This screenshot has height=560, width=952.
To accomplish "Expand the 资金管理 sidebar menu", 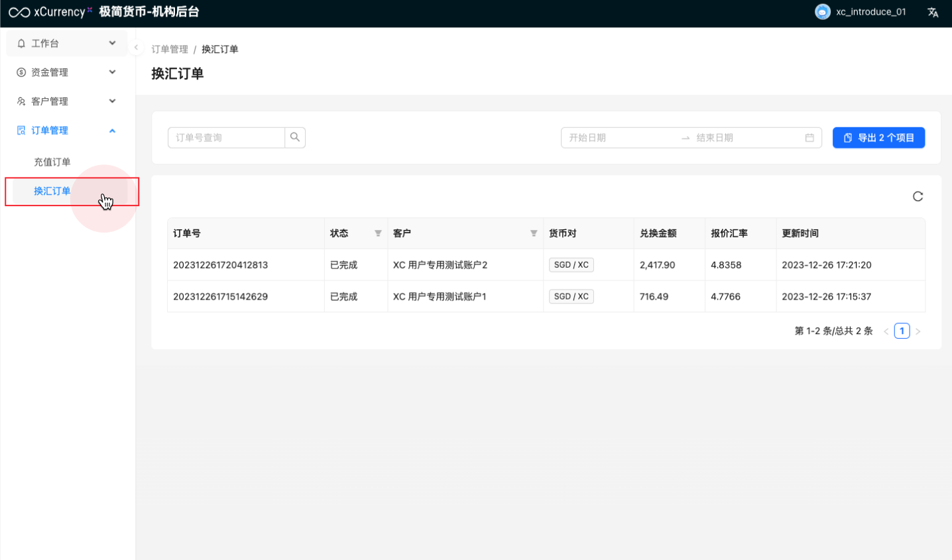I will point(66,72).
